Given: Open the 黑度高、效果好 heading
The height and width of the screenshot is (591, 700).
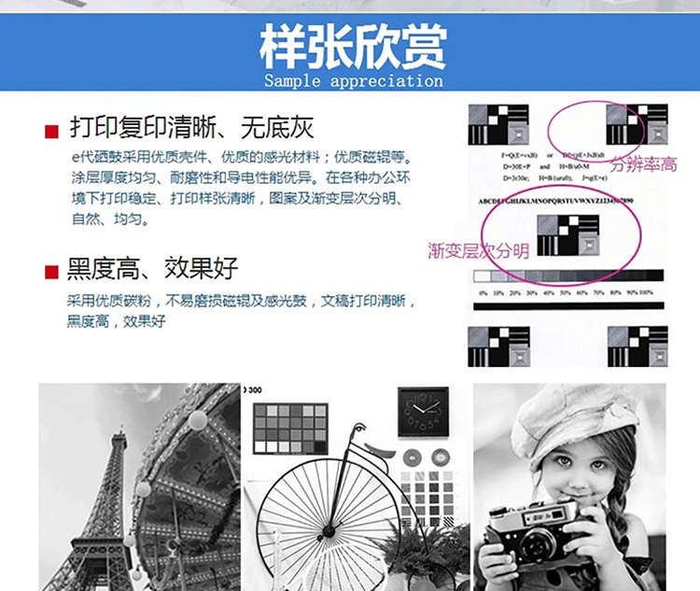Looking at the screenshot, I should click(152, 270).
